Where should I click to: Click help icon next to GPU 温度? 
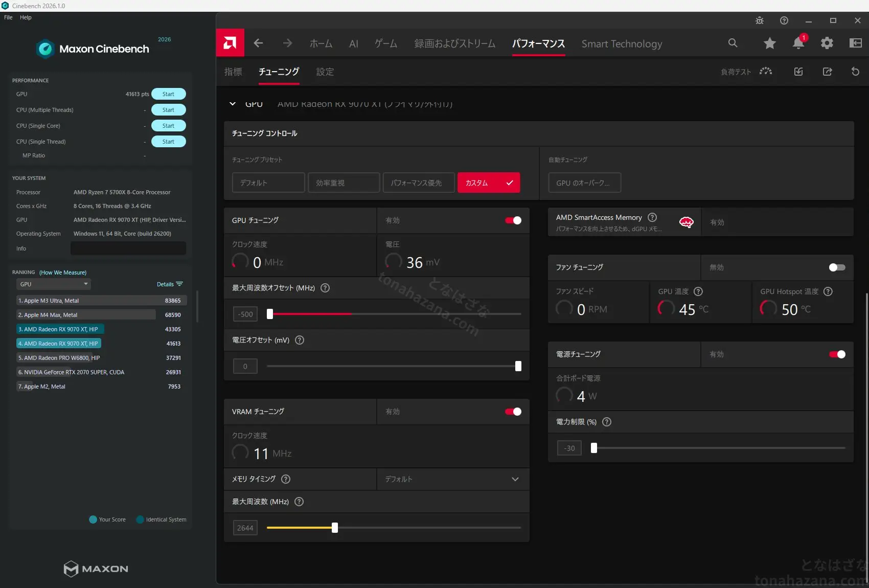tap(698, 291)
